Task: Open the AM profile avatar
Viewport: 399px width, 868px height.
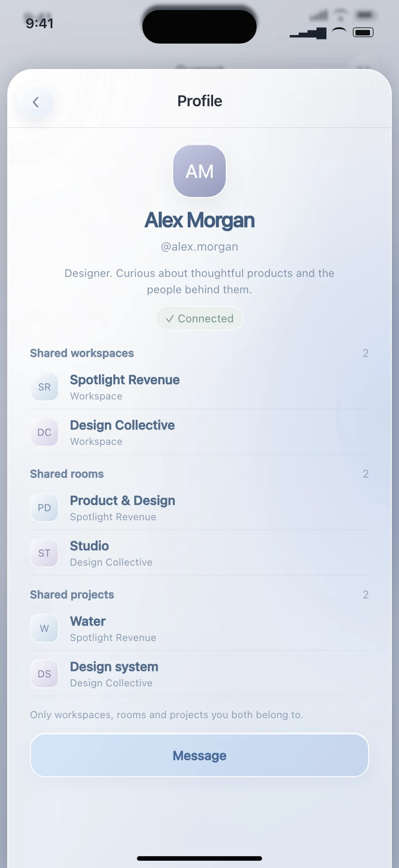Action: [x=199, y=171]
